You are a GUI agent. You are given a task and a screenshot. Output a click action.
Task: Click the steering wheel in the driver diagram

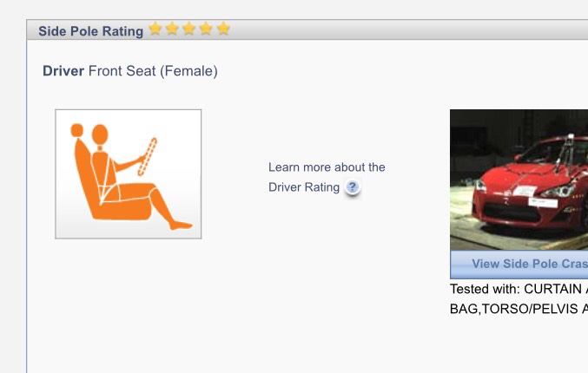(149, 158)
